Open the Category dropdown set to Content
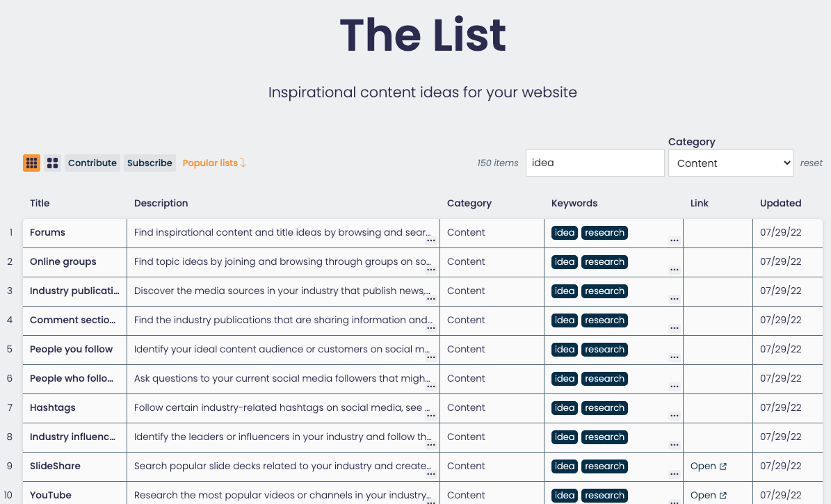Screen dimensions: 831x504 click(730, 163)
